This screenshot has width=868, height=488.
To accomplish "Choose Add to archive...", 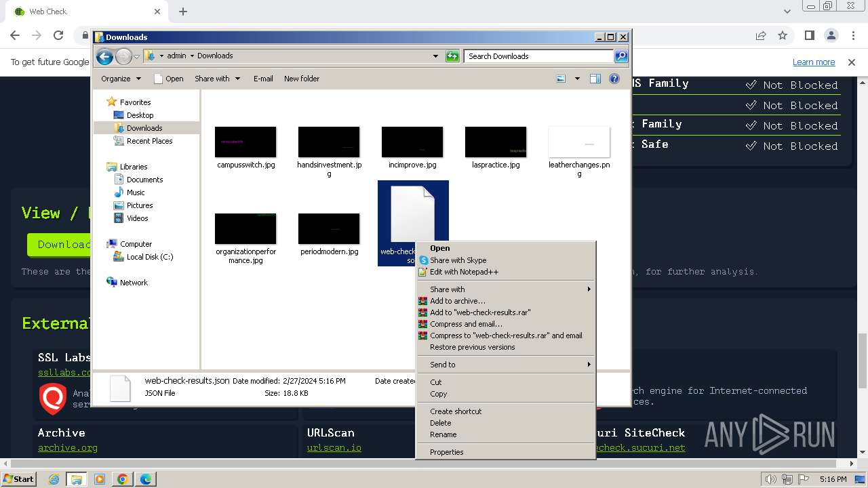I will [x=505, y=301].
